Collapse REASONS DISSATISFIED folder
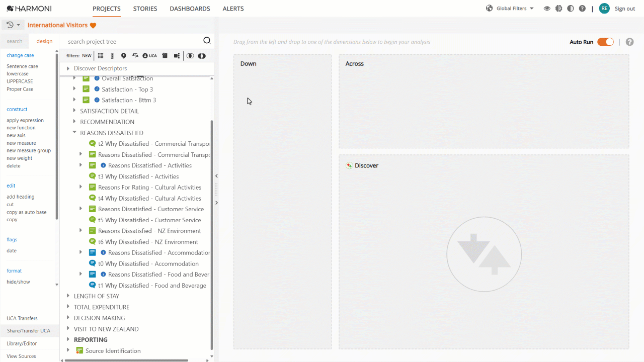Screen dimensions: 644x362 click(74, 133)
